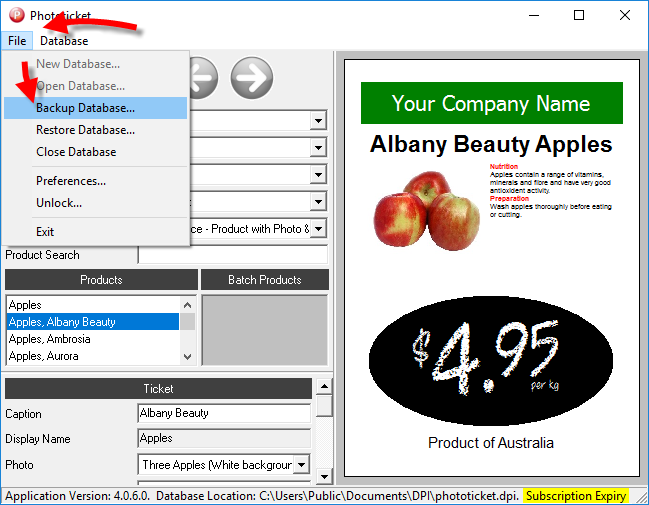Screen dimensions: 649x505
Task: Open the File menu
Action: 17,41
